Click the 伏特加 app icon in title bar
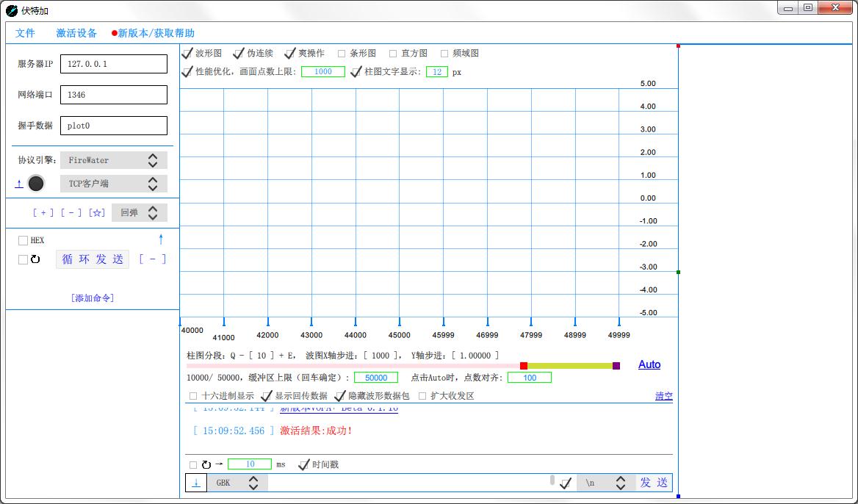 (x=12, y=10)
